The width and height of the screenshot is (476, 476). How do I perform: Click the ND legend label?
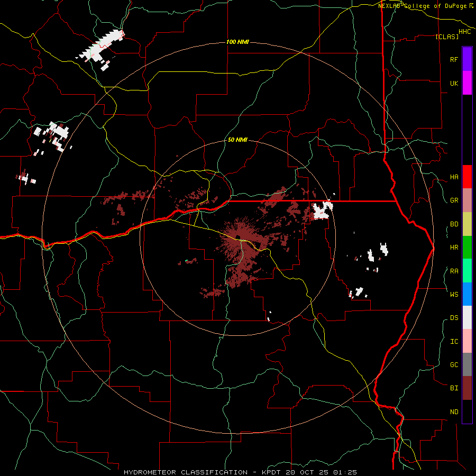click(x=454, y=412)
